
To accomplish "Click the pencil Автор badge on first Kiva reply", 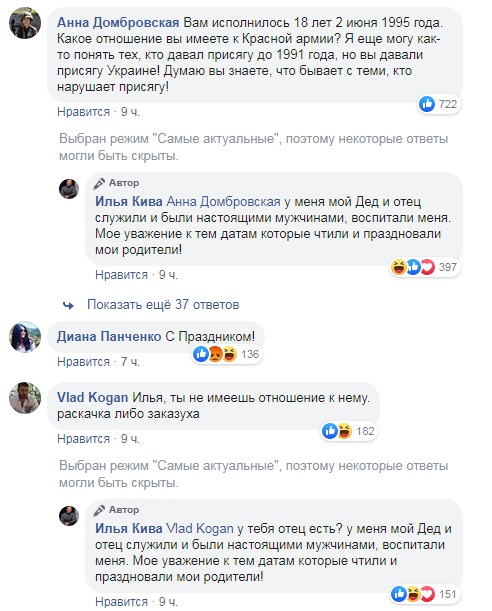I will 116,183.
